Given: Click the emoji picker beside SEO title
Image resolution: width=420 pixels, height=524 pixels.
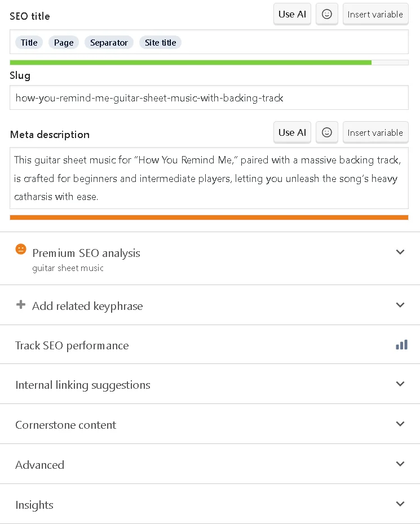Looking at the screenshot, I should click(x=327, y=15).
